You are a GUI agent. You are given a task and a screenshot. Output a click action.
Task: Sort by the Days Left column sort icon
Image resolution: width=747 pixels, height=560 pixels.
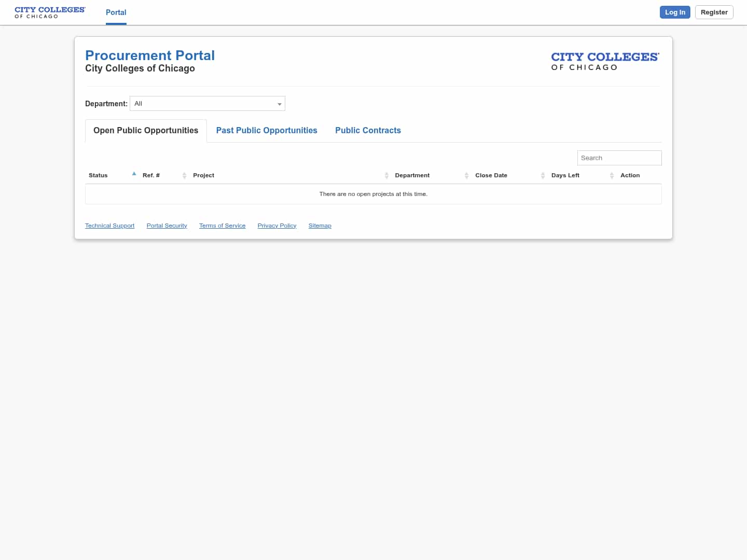pos(612,175)
